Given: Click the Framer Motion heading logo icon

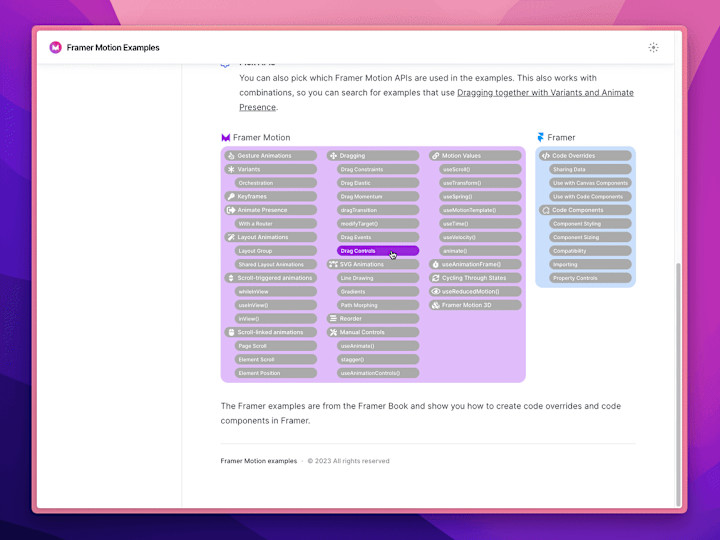Looking at the screenshot, I should pyautogui.click(x=225, y=137).
